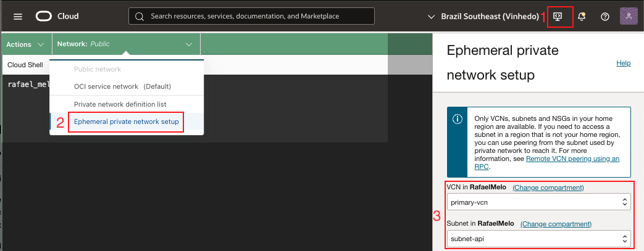Click the rafael_mel terminal prompt text
This screenshot has width=644, height=251.
click(29, 84)
